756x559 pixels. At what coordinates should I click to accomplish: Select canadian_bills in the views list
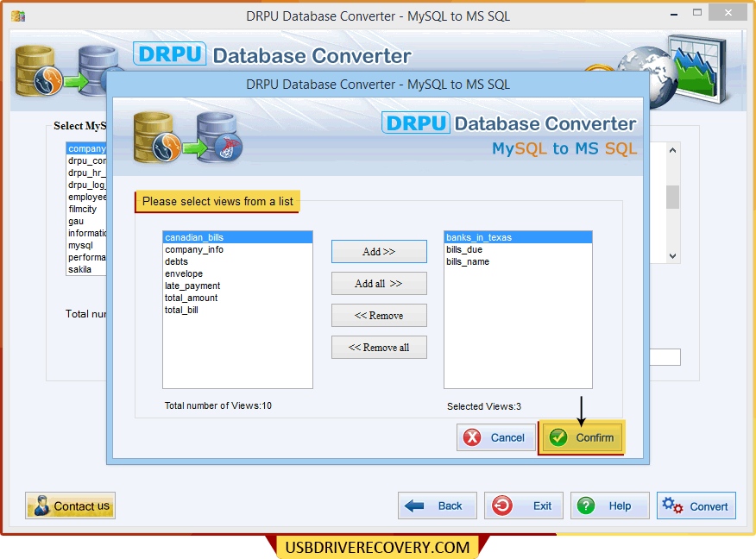[237, 237]
